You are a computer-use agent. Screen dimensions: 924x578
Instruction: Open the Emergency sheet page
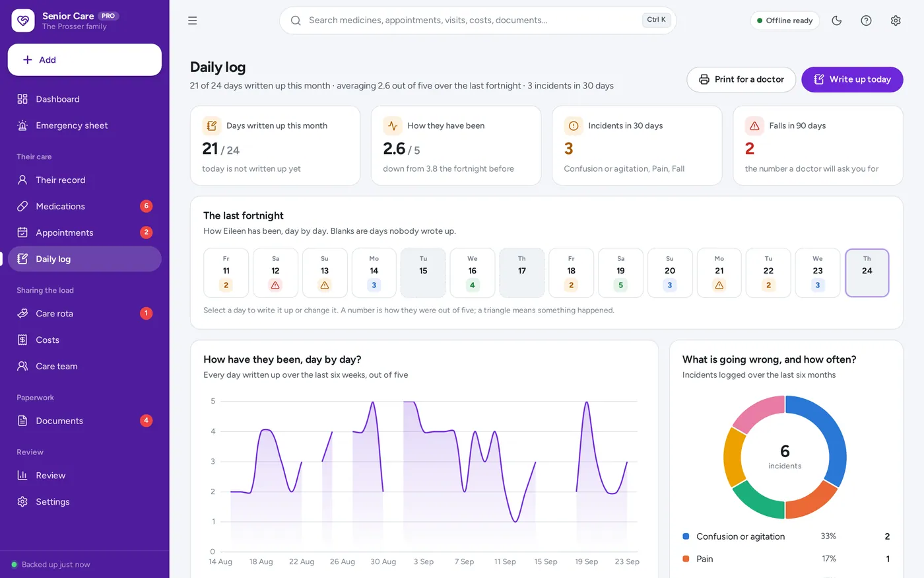[x=84, y=126]
